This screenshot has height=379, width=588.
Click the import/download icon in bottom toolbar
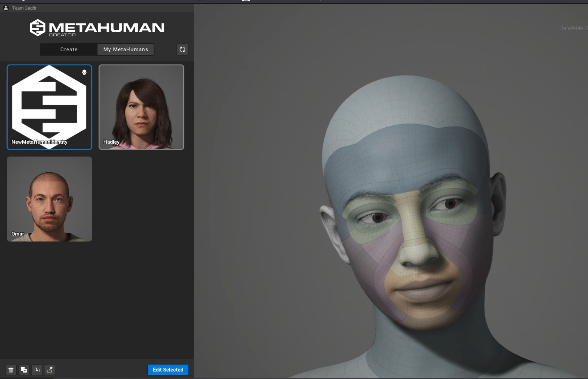tap(37, 370)
